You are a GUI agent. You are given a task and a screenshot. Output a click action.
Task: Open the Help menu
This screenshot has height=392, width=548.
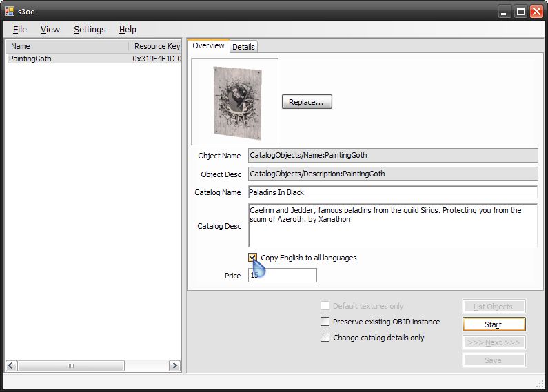[128, 30]
